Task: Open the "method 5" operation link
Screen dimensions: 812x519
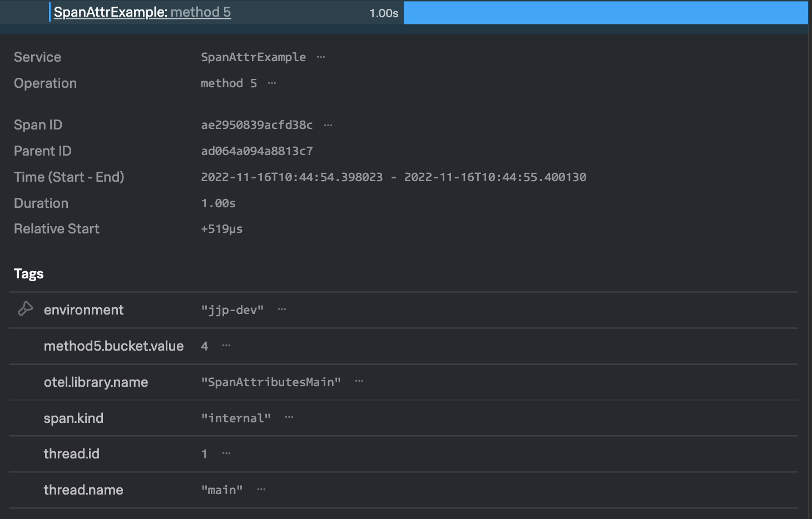Action: tap(201, 12)
